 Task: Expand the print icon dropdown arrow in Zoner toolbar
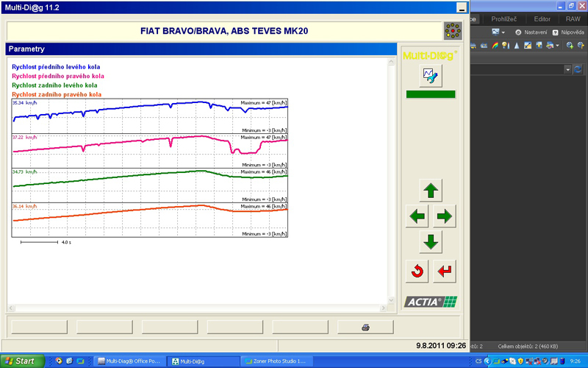tap(557, 46)
